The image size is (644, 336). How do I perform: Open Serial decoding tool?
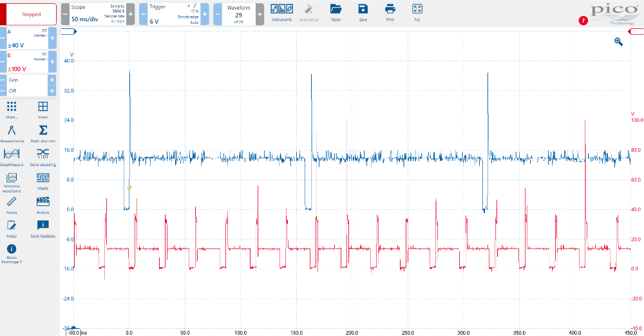pos(43,156)
